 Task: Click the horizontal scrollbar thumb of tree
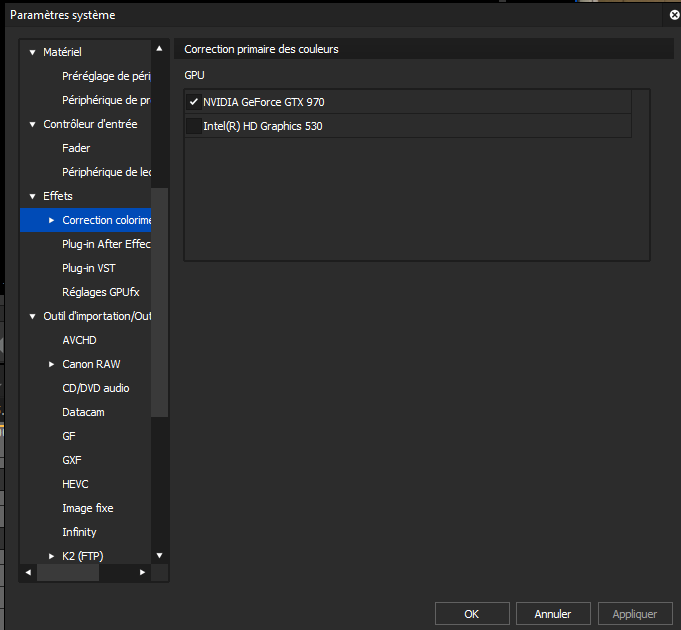click(x=68, y=572)
